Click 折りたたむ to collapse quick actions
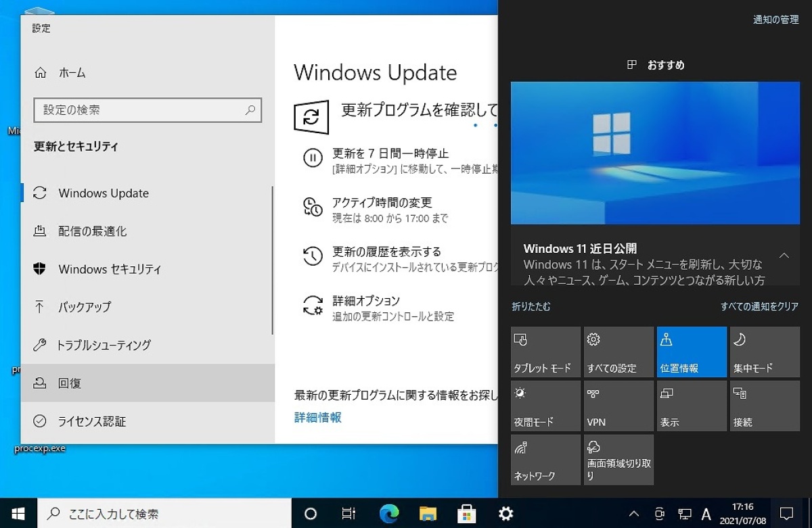 pos(531,306)
